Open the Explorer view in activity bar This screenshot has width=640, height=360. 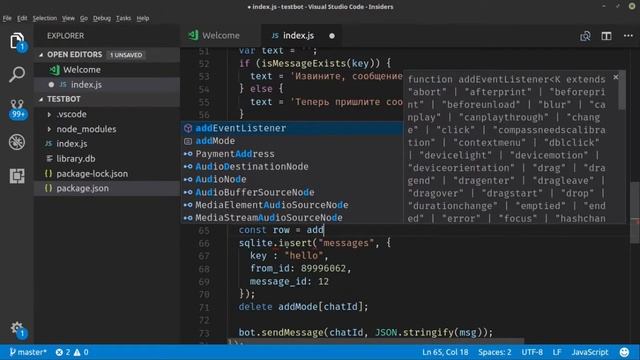pyautogui.click(x=17, y=41)
